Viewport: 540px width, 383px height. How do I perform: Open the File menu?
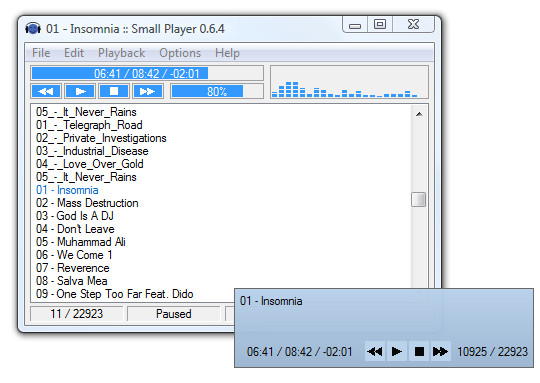tap(41, 53)
